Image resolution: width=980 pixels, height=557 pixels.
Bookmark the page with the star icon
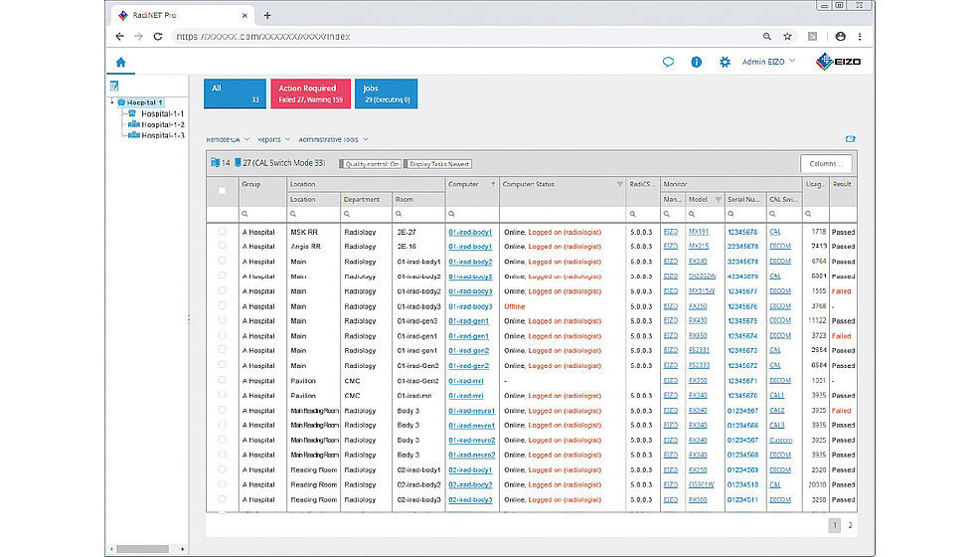click(787, 36)
